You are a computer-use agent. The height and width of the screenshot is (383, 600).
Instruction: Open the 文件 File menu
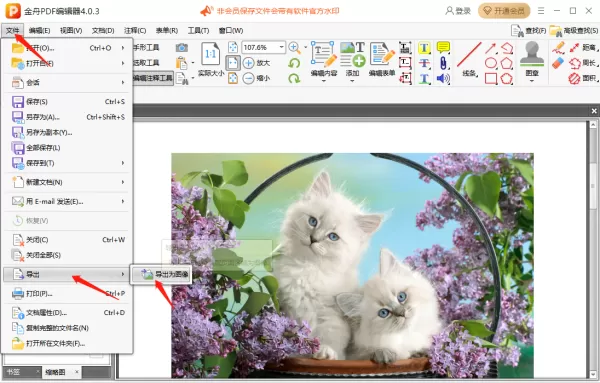point(12,31)
